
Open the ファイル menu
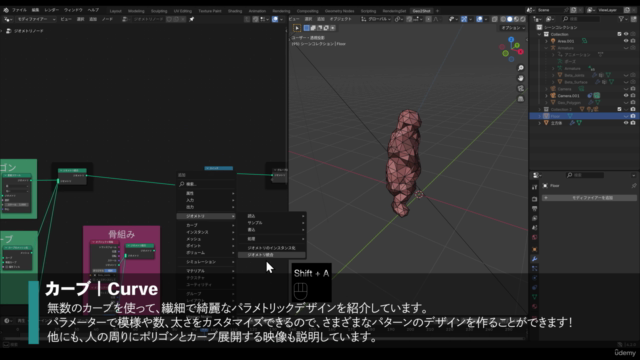pos(19,10)
